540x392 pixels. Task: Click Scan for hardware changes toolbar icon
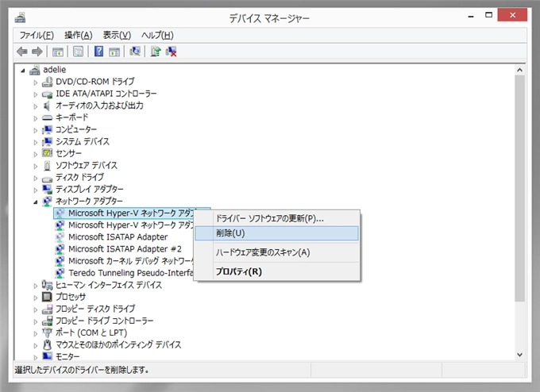click(x=135, y=52)
